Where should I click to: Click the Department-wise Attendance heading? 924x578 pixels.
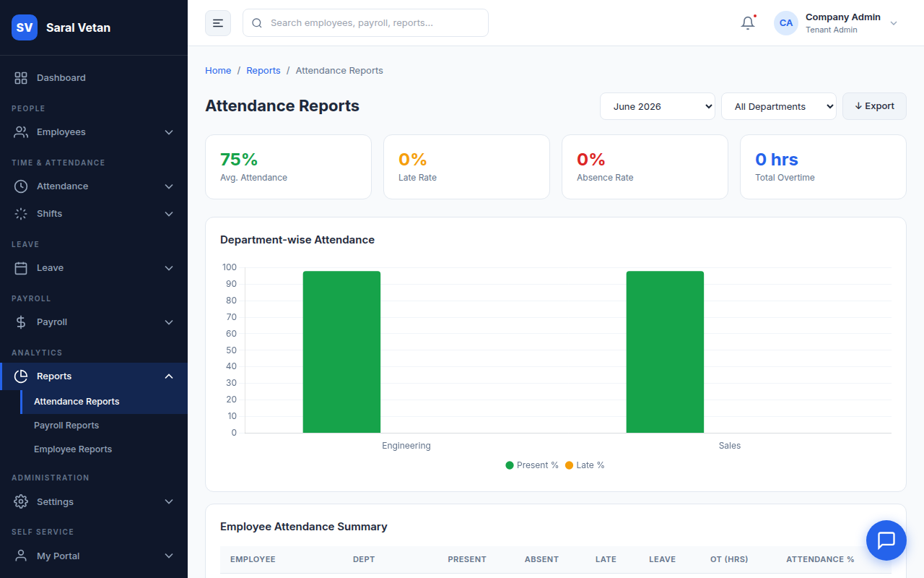pos(297,240)
